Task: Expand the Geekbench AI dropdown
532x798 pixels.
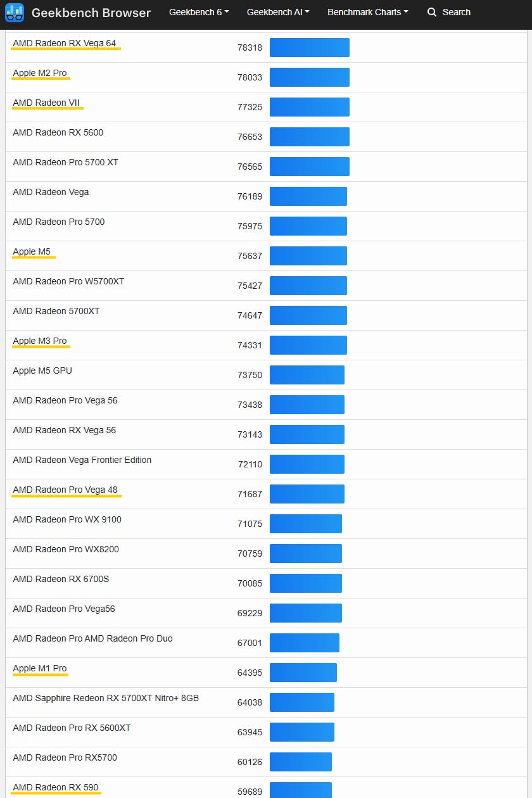Action: [278, 12]
